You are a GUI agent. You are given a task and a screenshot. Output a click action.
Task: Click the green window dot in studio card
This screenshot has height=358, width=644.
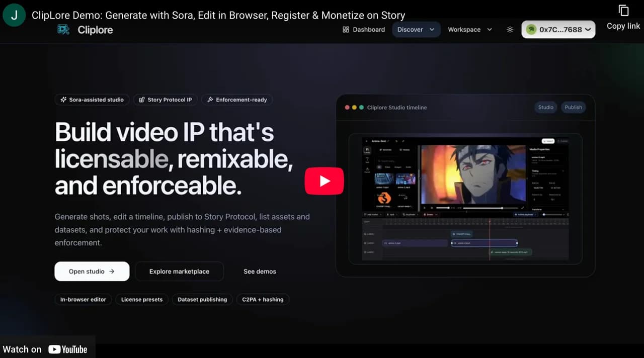(361, 108)
